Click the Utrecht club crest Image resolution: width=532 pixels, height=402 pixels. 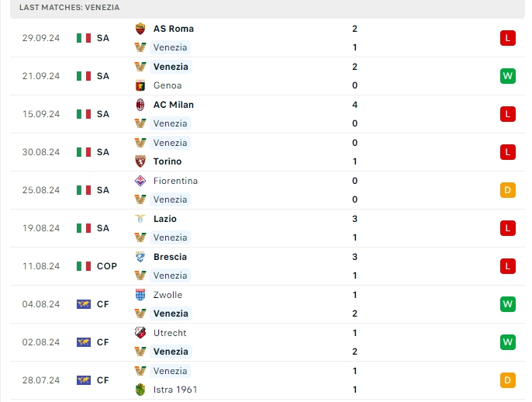[140, 333]
